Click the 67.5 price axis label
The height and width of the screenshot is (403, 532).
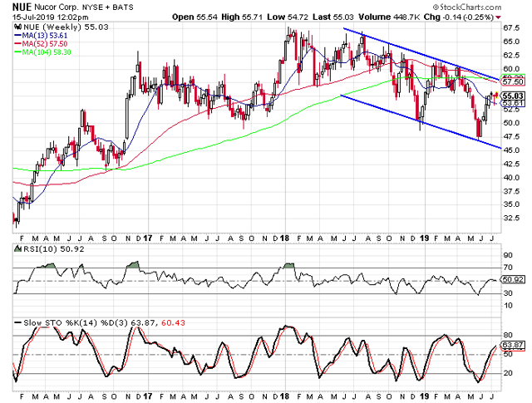(512, 27)
